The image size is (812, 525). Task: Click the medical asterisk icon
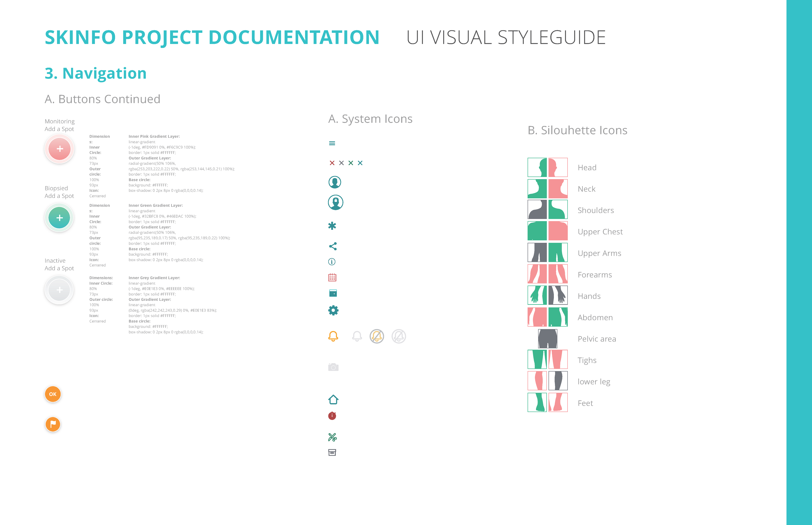[332, 226]
